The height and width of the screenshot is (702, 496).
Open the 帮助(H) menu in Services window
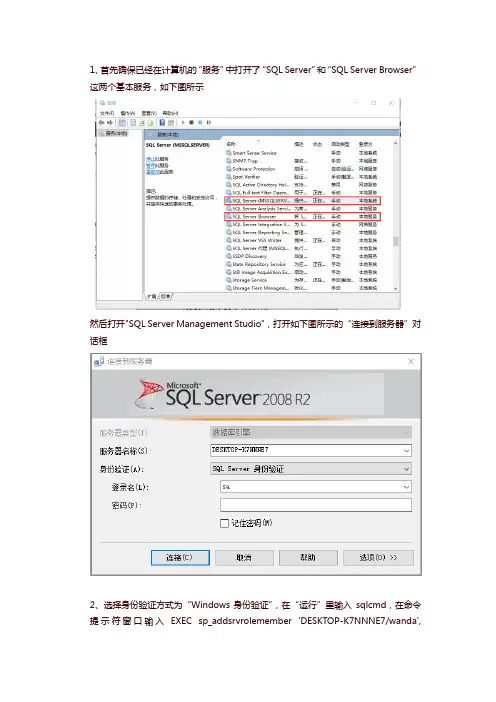pyautogui.click(x=171, y=113)
